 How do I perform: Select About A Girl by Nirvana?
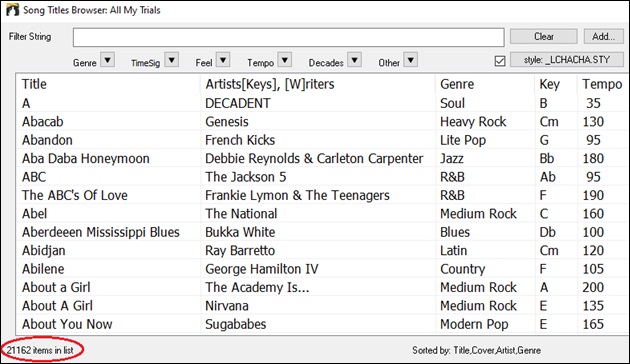(x=322, y=306)
